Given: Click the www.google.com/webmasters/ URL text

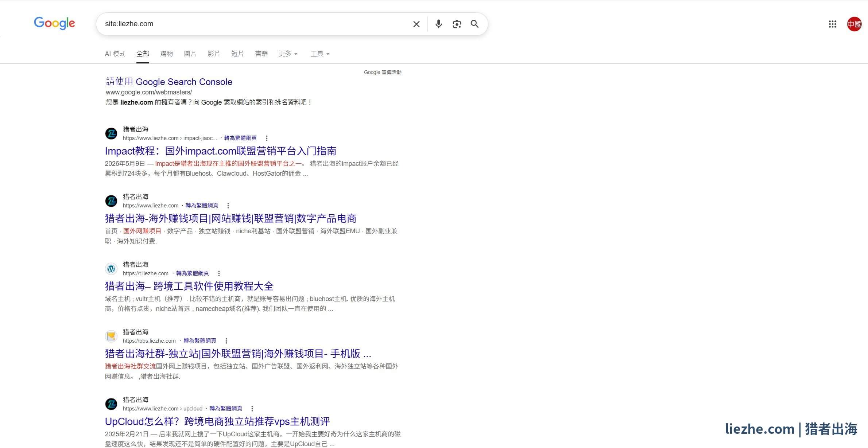Looking at the screenshot, I should [x=149, y=92].
